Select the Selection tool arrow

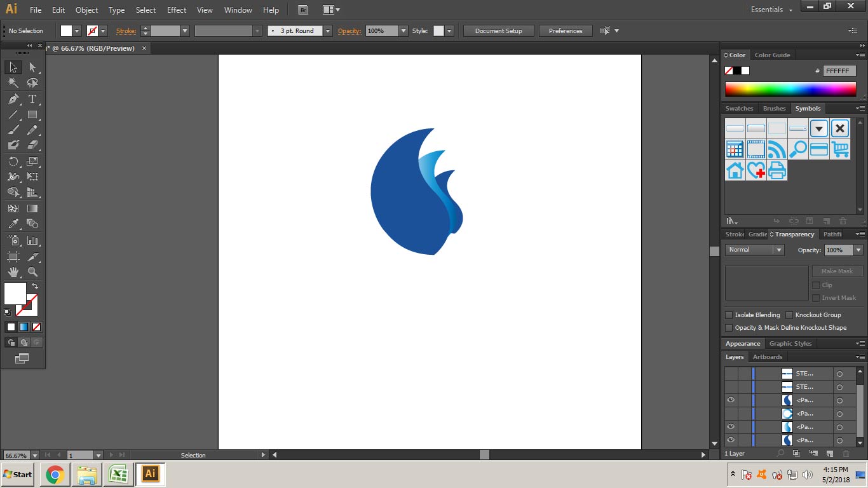[x=13, y=67]
